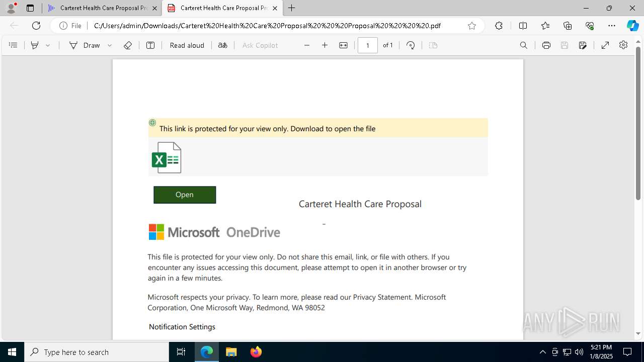
Task: Click the Save as icon
Action: [583, 45]
